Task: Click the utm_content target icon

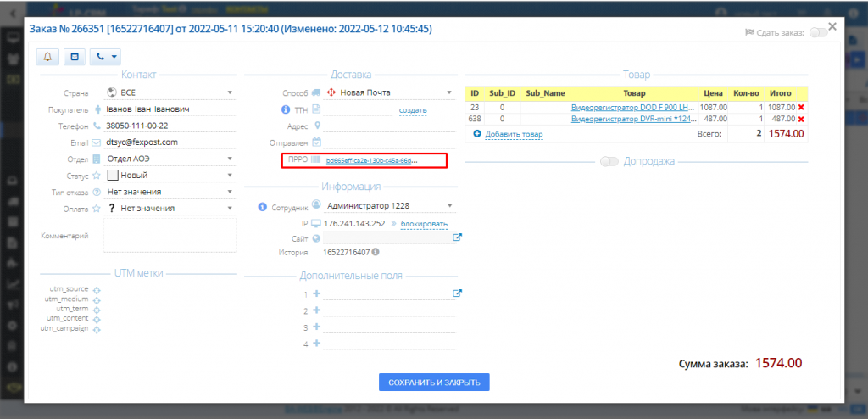Action: pyautogui.click(x=97, y=320)
